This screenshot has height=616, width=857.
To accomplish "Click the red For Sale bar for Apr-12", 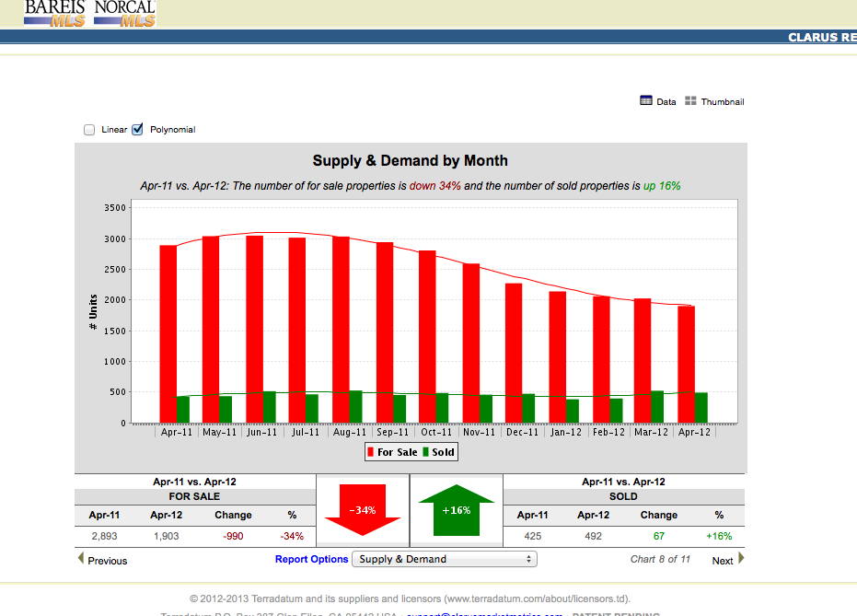I will pos(687,365).
